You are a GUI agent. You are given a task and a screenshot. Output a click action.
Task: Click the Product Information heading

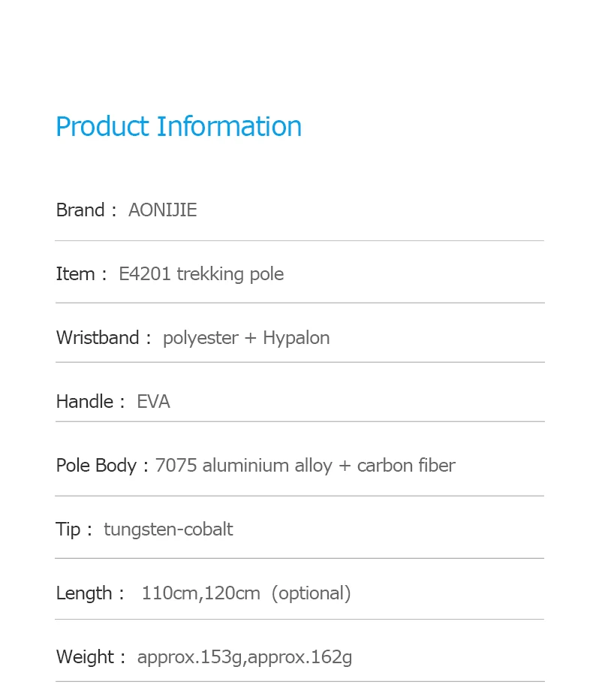179,126
